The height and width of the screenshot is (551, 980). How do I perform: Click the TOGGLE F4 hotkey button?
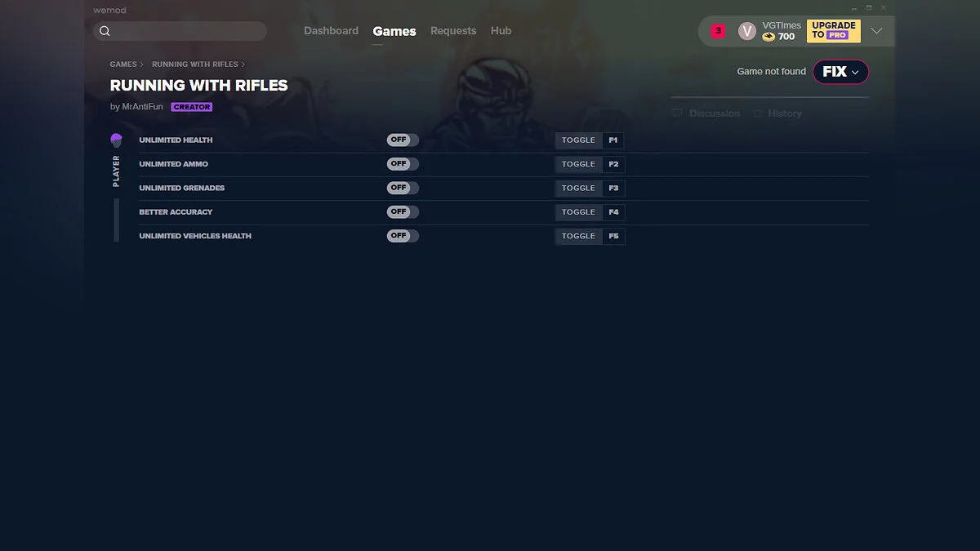coord(590,212)
